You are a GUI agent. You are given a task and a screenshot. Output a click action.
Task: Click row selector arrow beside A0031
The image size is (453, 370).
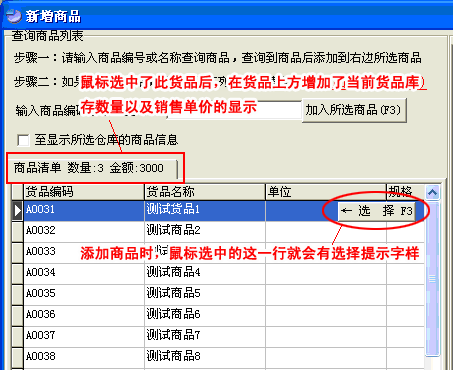(x=17, y=211)
